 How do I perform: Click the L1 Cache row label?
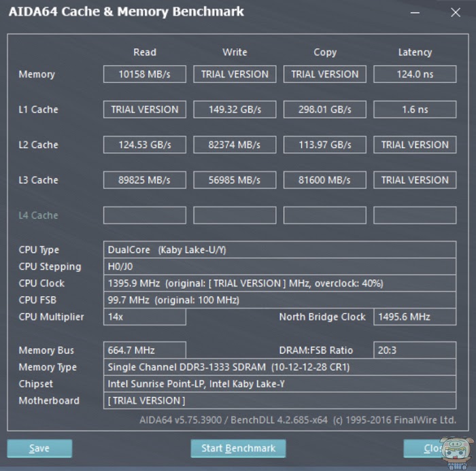[x=38, y=109]
